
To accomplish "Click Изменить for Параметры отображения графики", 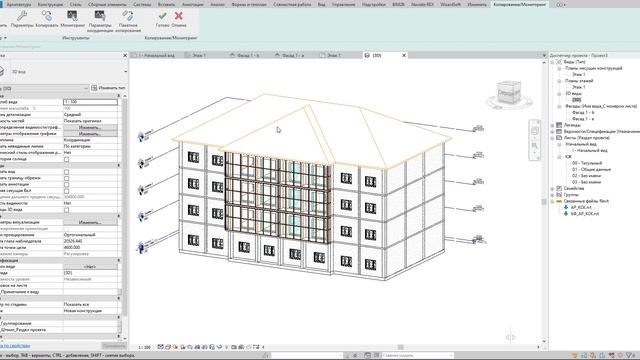I will click(x=90, y=134).
